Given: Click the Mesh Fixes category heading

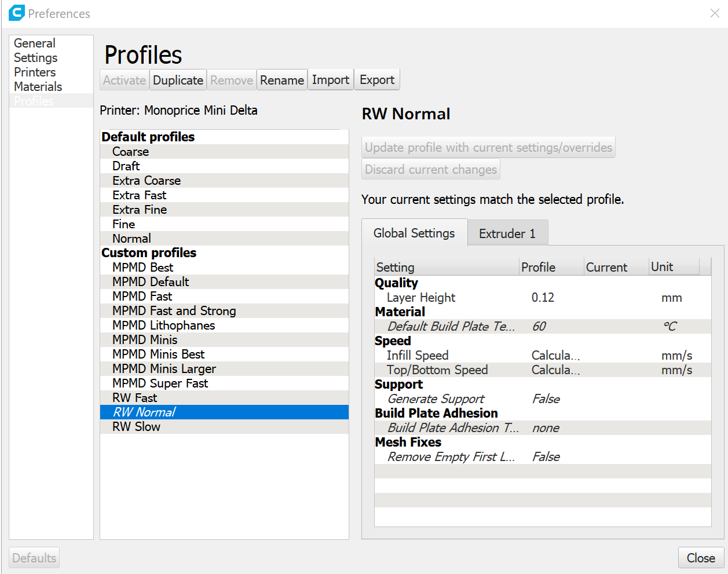Looking at the screenshot, I should 408,442.
